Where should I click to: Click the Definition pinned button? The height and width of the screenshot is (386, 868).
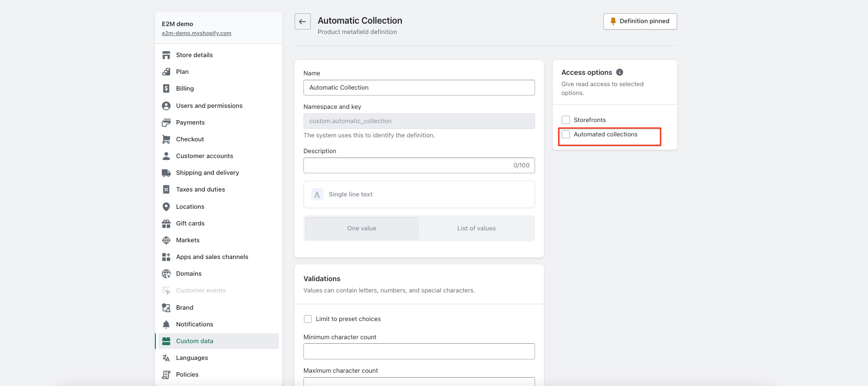pos(640,21)
